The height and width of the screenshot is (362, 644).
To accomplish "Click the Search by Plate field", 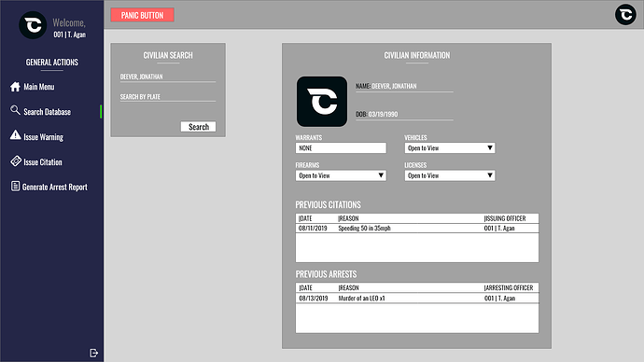I will [x=168, y=97].
